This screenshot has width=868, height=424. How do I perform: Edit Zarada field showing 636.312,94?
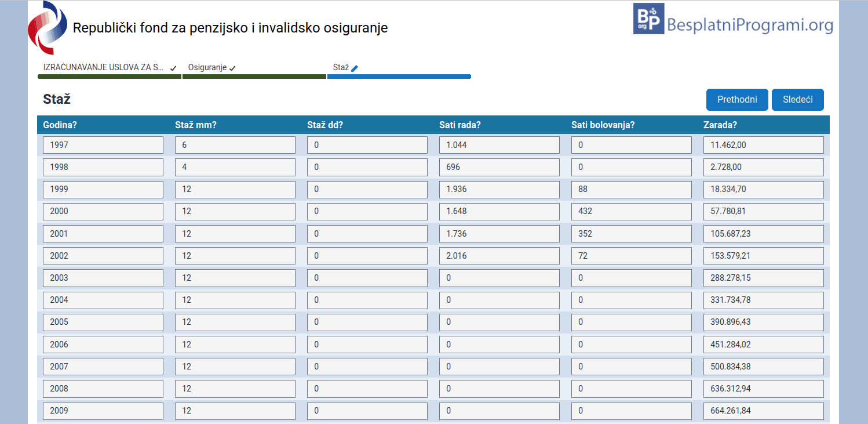764,389
